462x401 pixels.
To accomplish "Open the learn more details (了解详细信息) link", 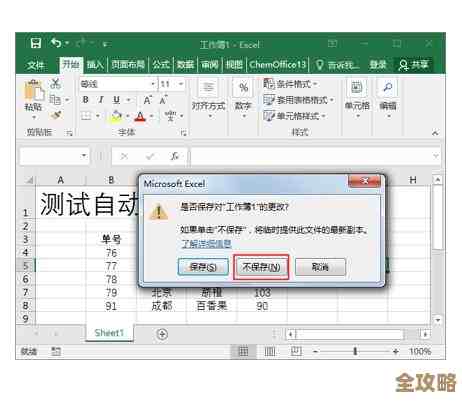I will click(206, 244).
